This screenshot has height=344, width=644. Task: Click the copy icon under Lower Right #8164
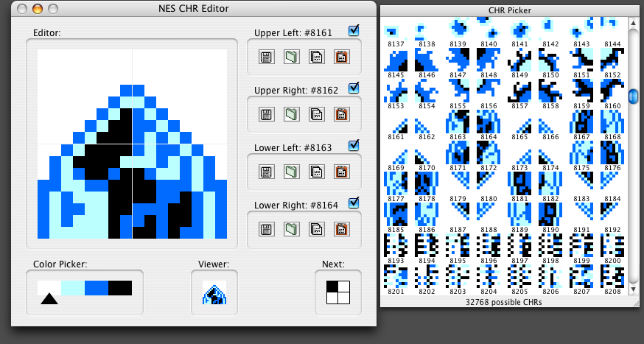tap(316, 229)
